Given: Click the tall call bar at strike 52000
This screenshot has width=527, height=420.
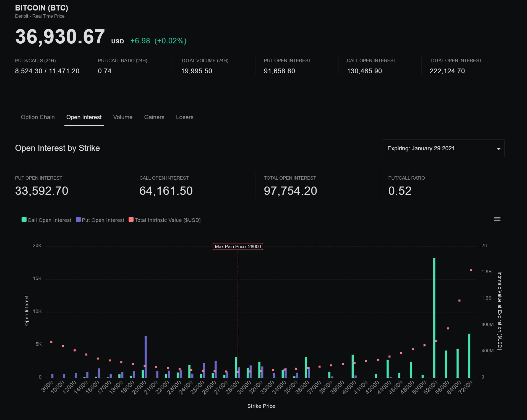Looking at the screenshot, I should (434, 318).
